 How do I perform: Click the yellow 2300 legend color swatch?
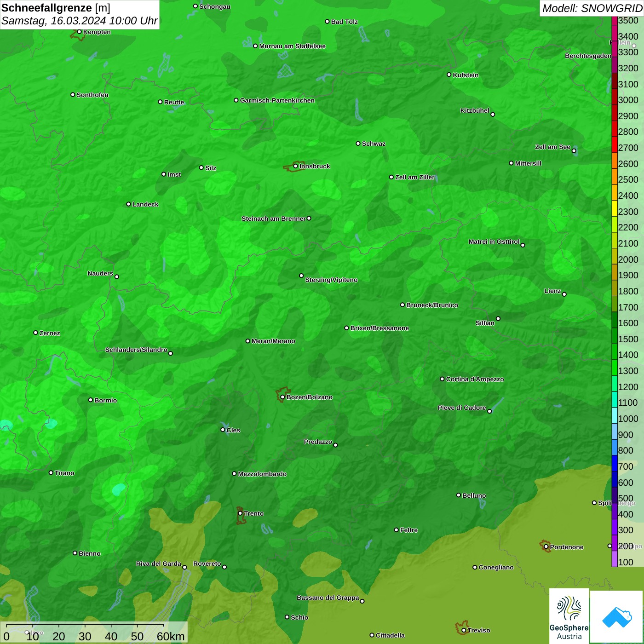615,208
